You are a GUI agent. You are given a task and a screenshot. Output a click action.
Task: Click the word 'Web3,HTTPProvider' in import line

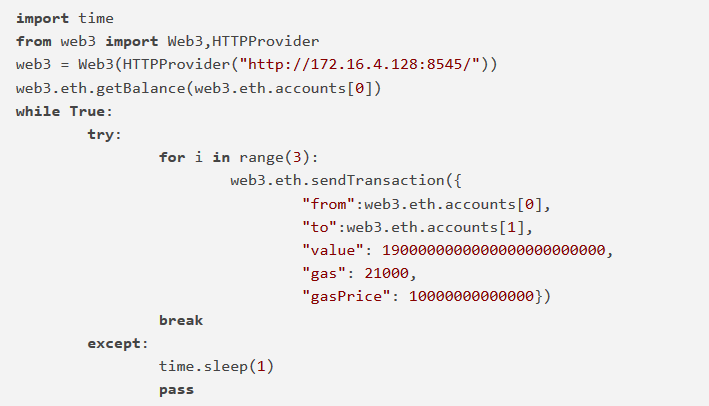tap(243, 42)
